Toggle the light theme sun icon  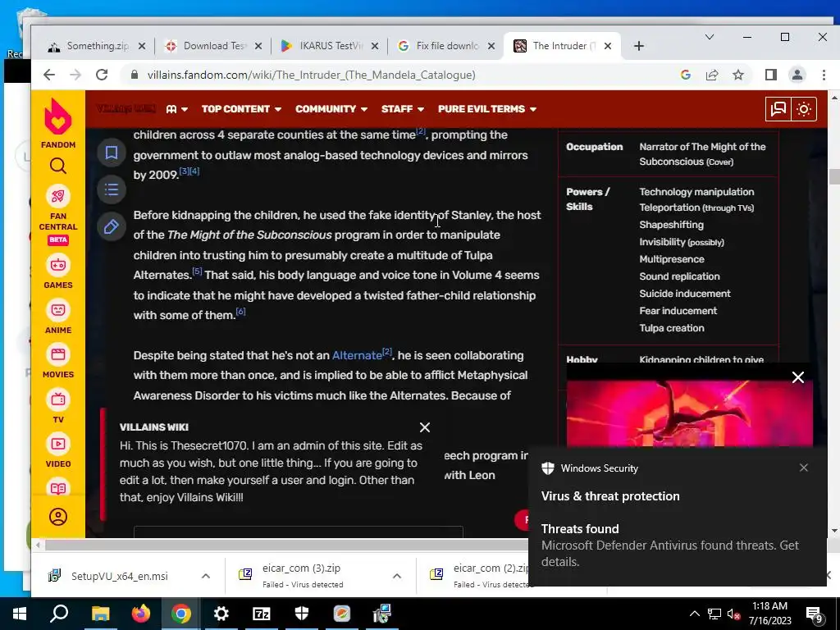[x=804, y=109]
